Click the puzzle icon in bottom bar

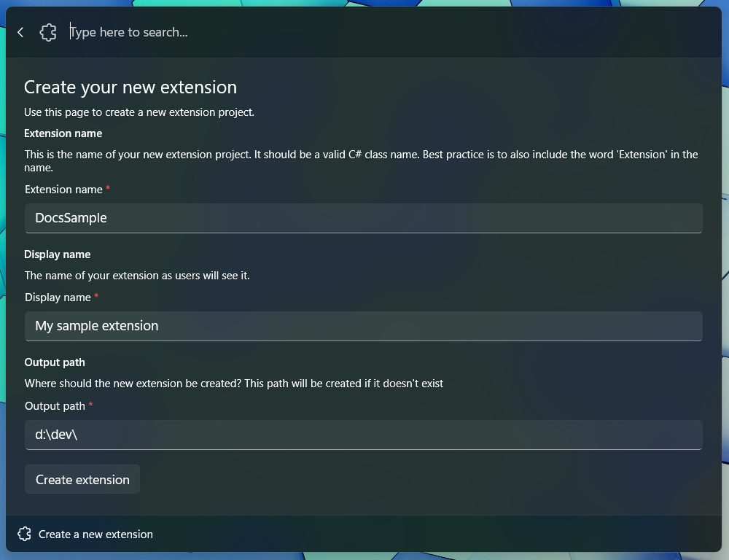click(x=24, y=534)
